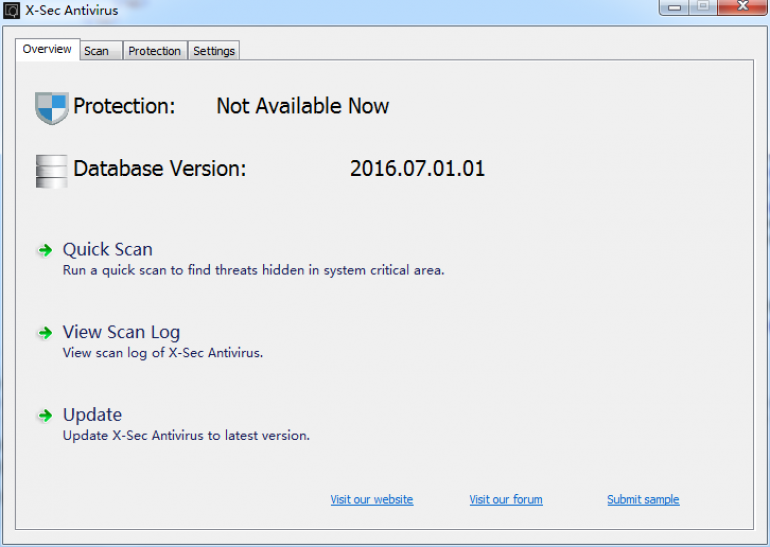The width and height of the screenshot is (770, 547).
Task: Click the Update heading link
Action: point(92,415)
